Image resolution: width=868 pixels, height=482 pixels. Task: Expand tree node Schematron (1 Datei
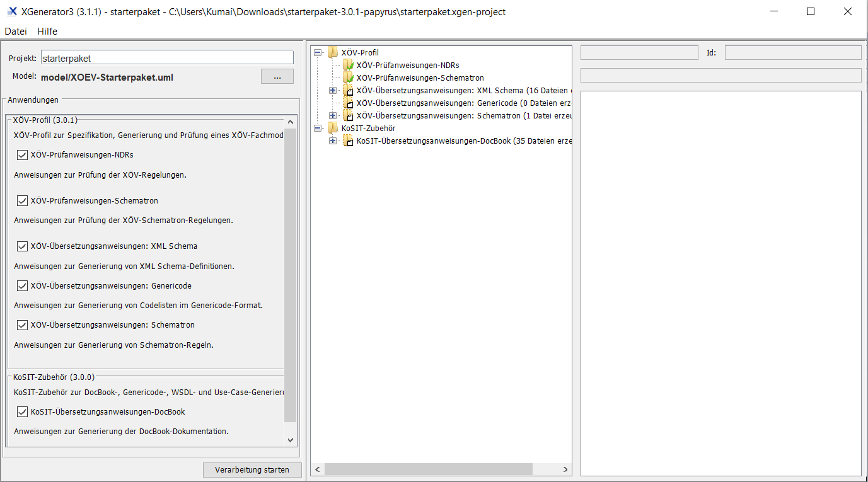click(333, 116)
